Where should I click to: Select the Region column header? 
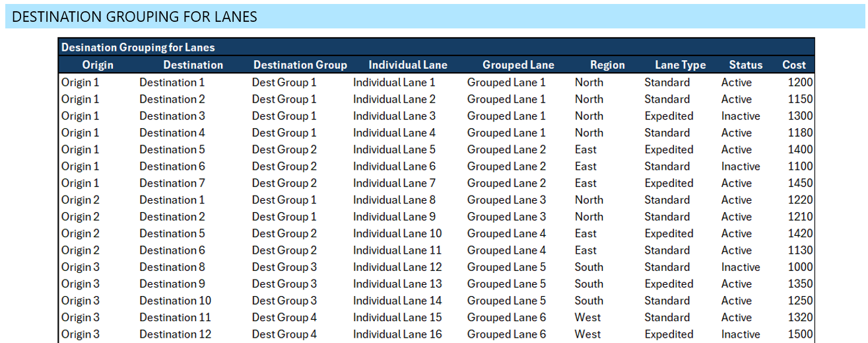point(607,65)
